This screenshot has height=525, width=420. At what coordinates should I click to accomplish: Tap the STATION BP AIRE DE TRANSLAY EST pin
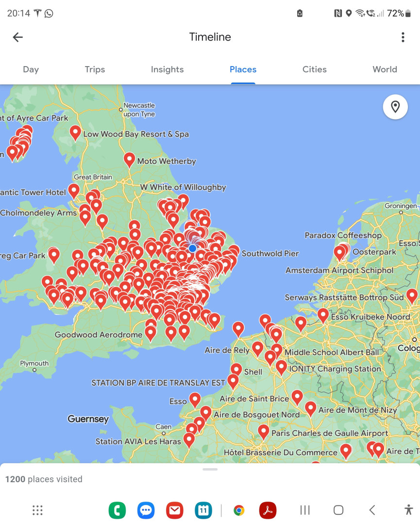click(233, 382)
